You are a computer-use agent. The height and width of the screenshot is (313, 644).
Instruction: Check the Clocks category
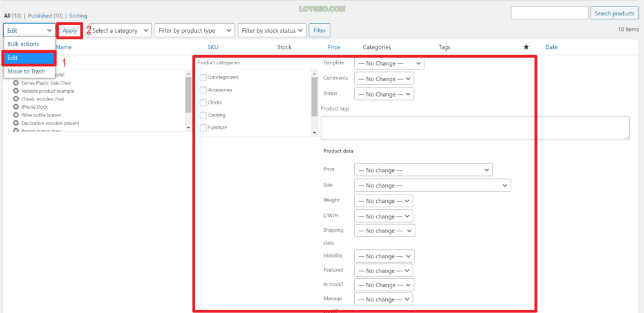tap(203, 102)
